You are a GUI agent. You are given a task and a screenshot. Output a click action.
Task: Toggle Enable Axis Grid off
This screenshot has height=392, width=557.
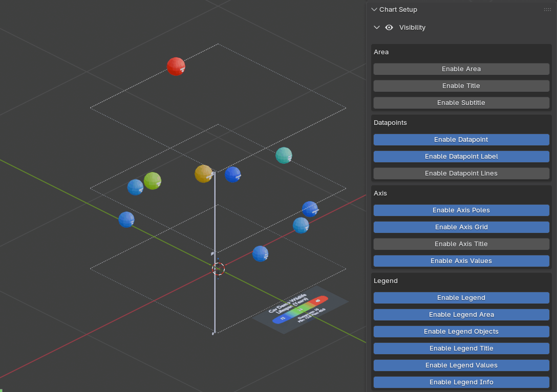(461, 227)
